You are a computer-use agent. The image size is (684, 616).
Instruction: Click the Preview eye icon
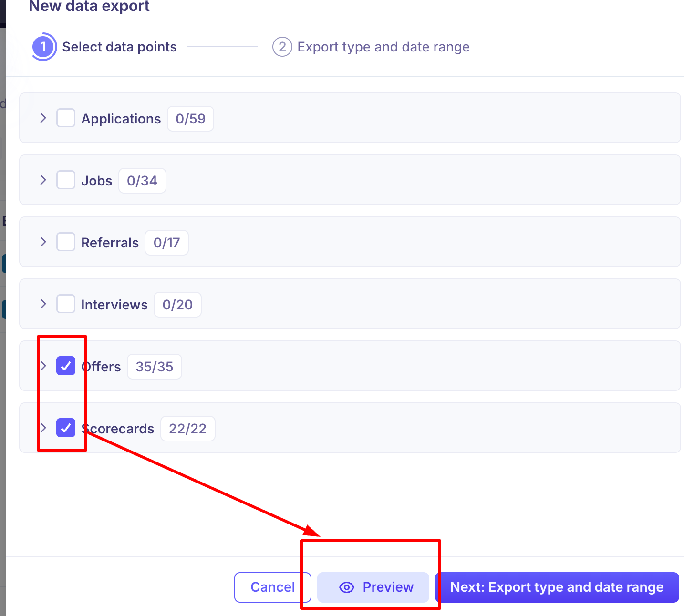[347, 587]
